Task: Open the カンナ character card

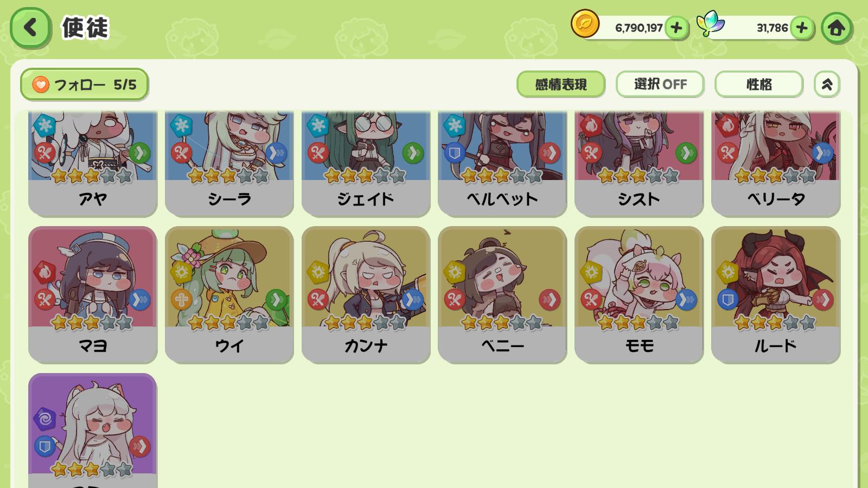Action: click(366, 294)
